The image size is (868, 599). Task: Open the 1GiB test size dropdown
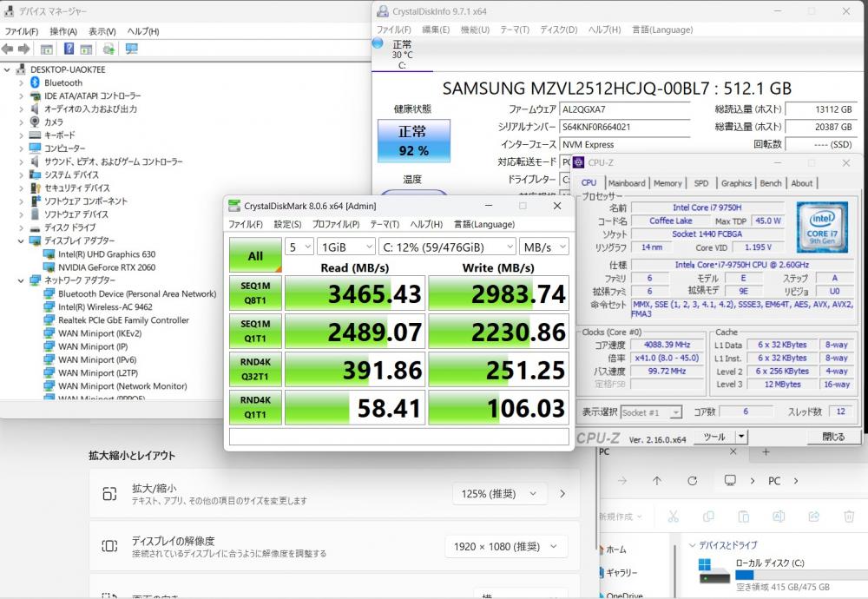(346, 247)
